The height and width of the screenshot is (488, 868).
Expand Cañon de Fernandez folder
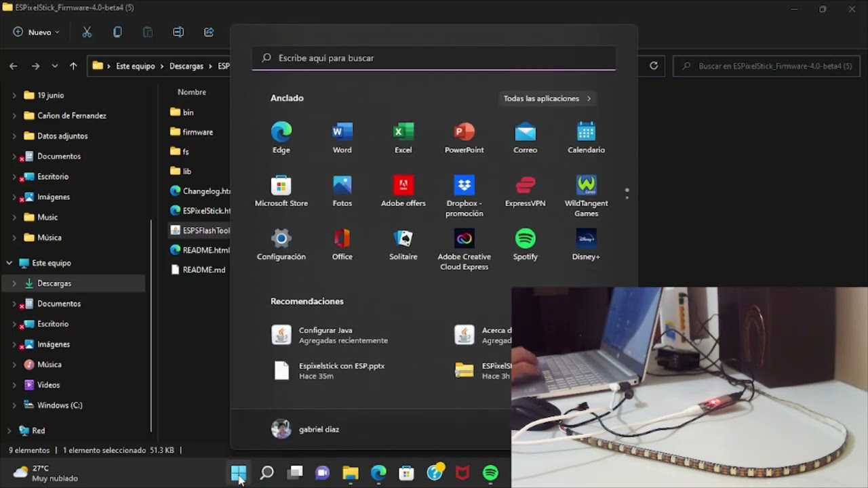pos(14,116)
